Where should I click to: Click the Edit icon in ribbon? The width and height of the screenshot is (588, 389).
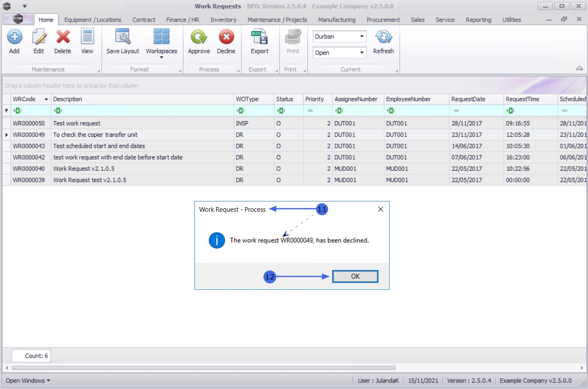[x=39, y=38]
